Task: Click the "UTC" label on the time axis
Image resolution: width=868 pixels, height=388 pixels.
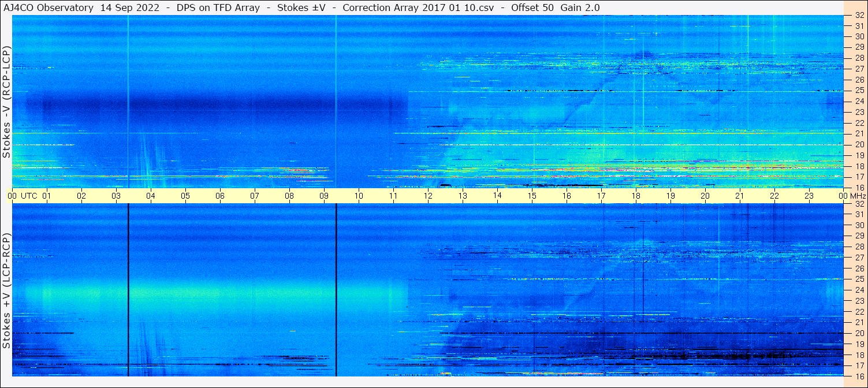Action: click(x=29, y=196)
